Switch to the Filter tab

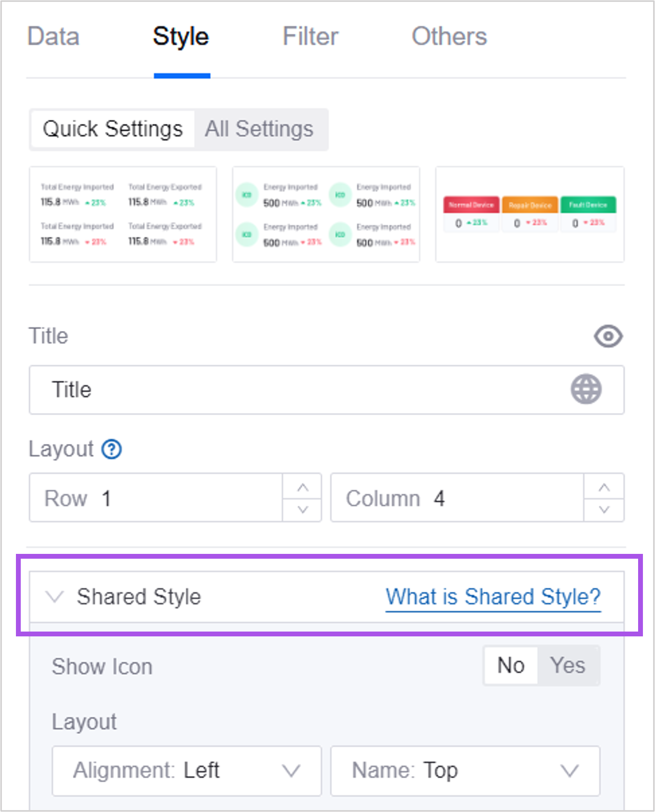[x=310, y=37]
